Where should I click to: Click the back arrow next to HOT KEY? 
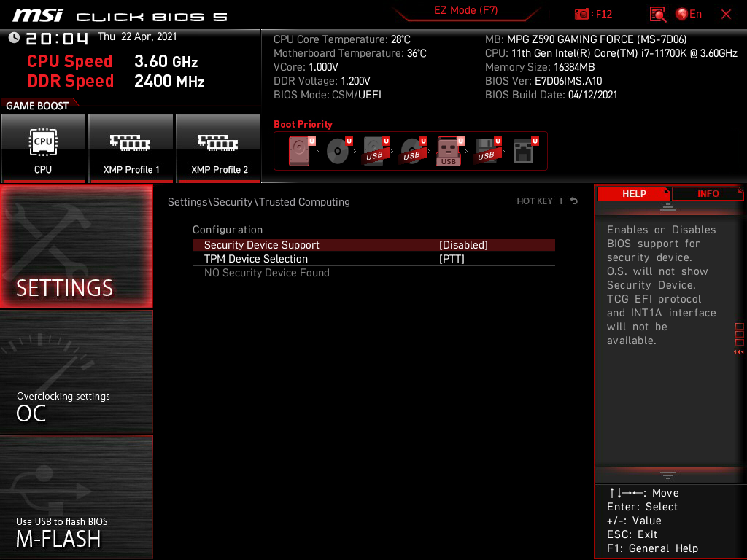pos(573,201)
